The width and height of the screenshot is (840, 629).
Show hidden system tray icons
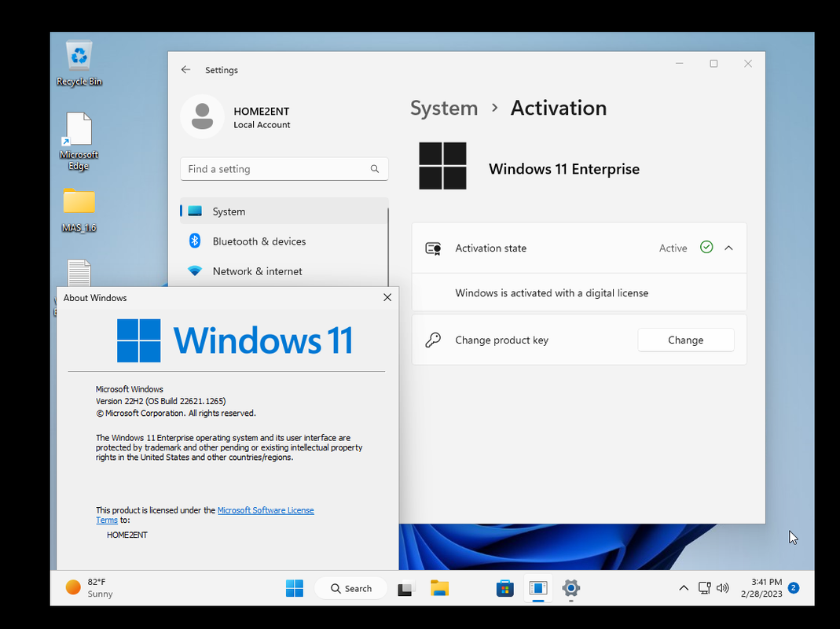pyautogui.click(x=684, y=588)
